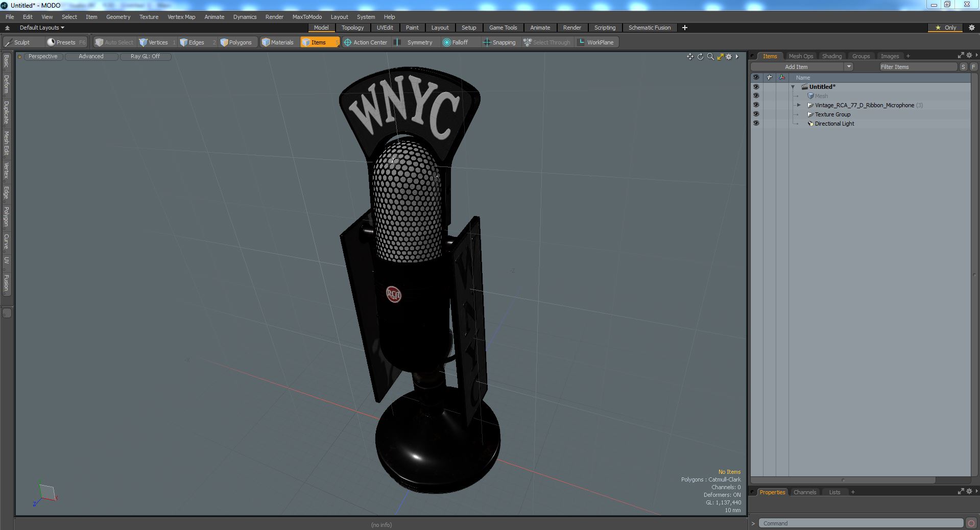Open Advanced shading style dropdown

coord(91,57)
